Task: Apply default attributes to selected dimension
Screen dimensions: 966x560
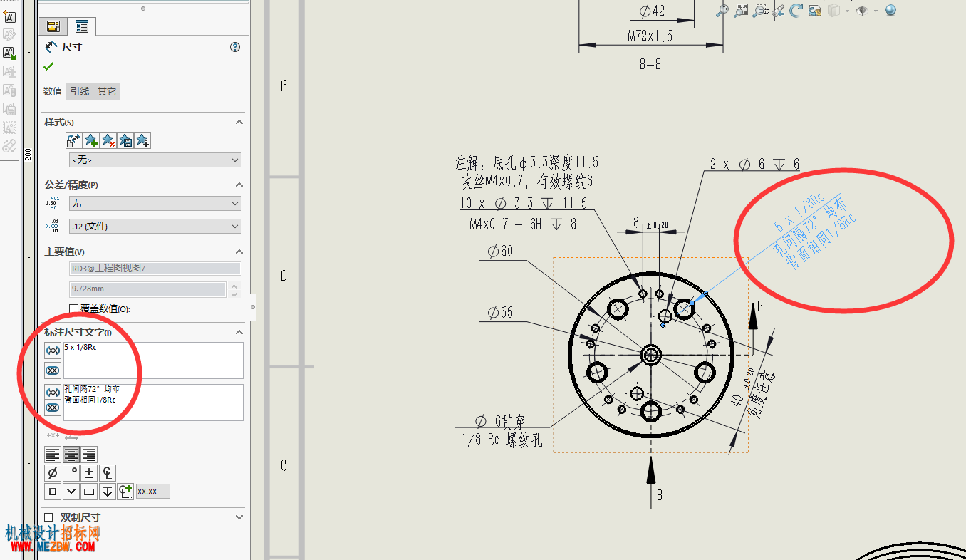Action: point(73,140)
